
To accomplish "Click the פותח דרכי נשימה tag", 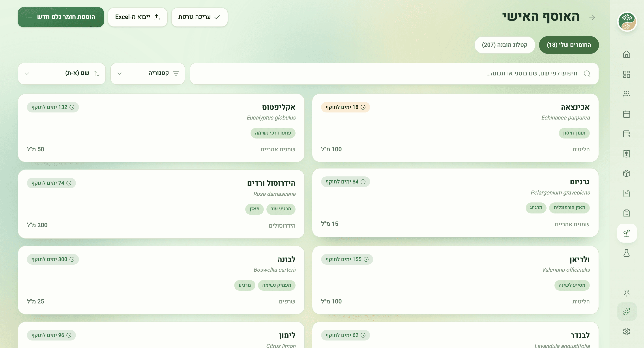I will click(x=273, y=133).
